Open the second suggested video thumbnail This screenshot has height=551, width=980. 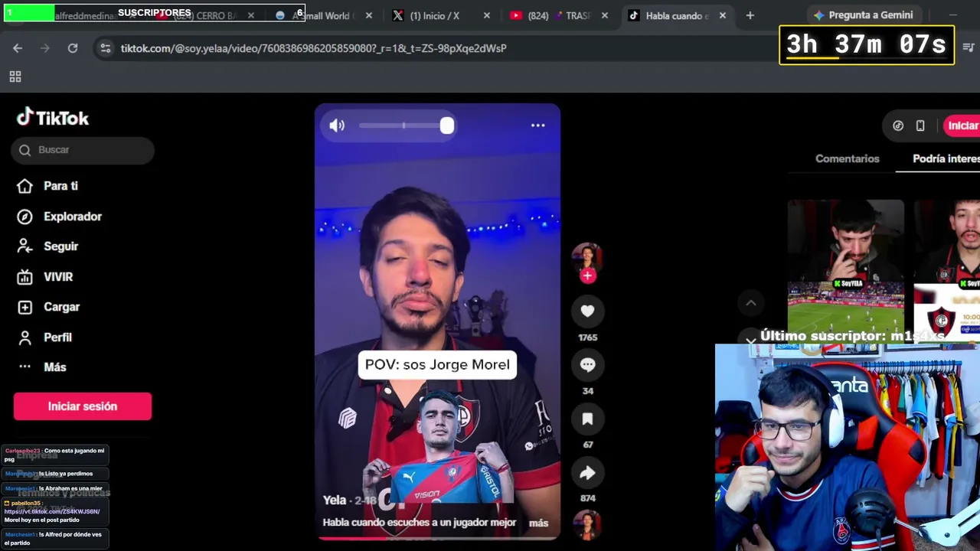pyautogui.click(x=947, y=269)
